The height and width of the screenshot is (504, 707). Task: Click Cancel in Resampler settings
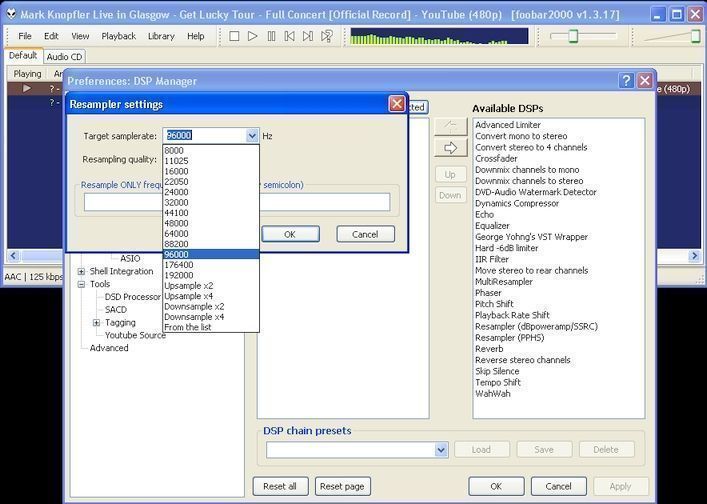365,234
